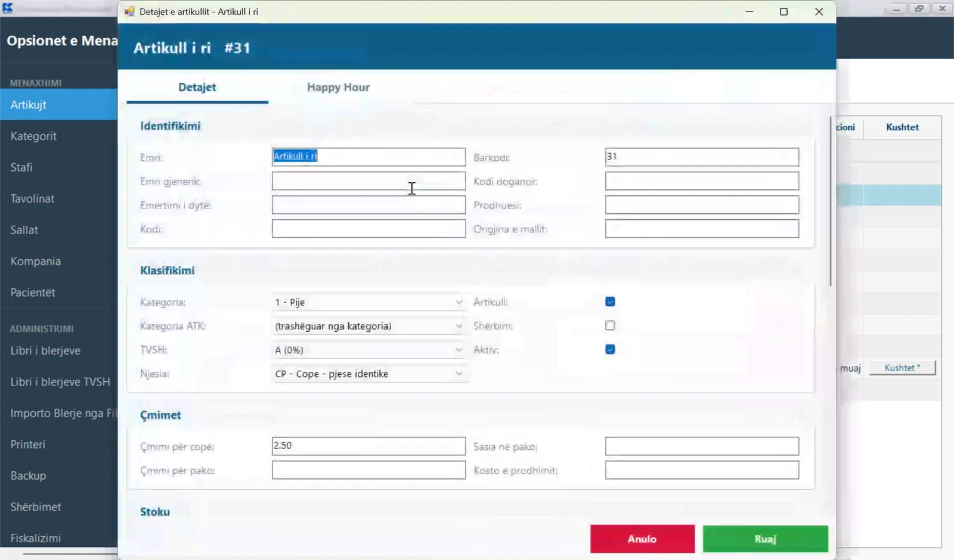Open the TVSH dropdown
Image resolution: width=954 pixels, height=560 pixels.
[368, 350]
